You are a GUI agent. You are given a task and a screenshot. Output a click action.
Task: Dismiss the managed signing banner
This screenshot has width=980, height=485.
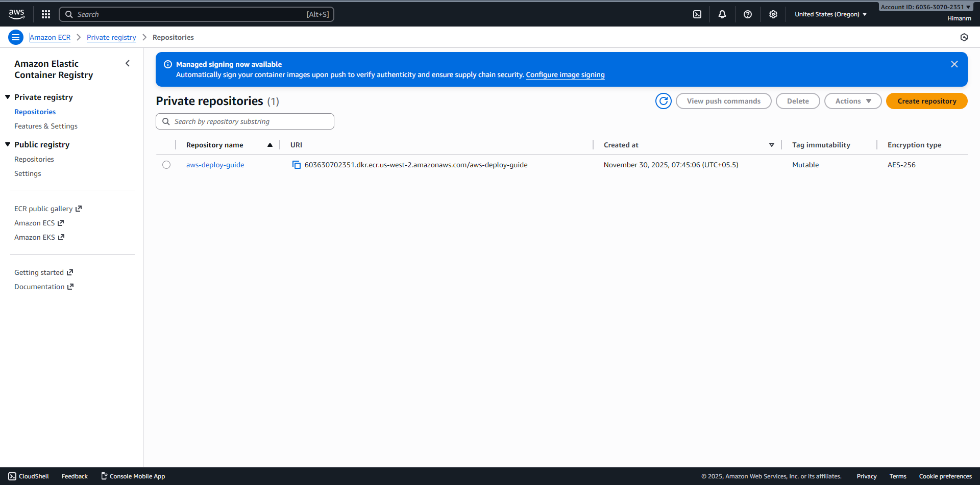[x=954, y=64]
